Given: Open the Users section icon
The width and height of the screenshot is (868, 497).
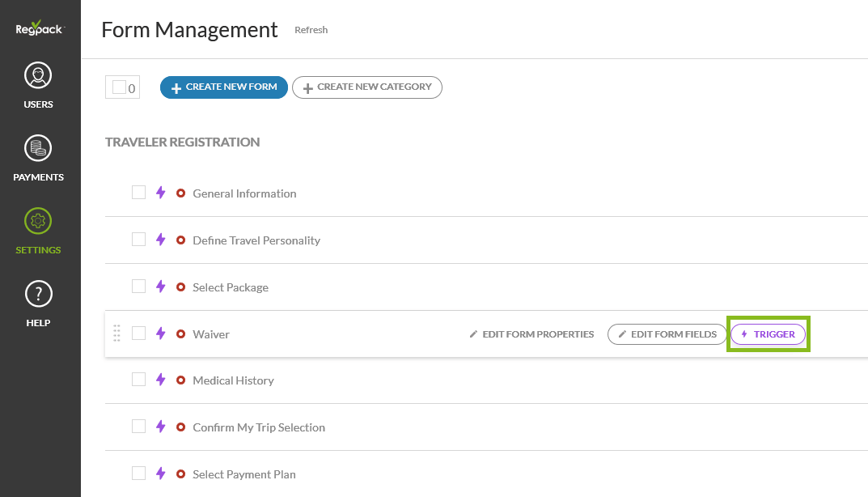Looking at the screenshot, I should click(38, 76).
